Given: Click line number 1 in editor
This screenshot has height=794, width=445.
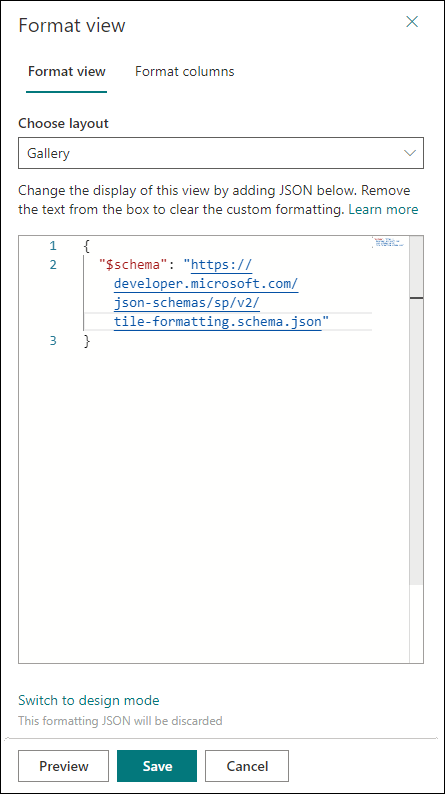Looking at the screenshot, I should (53, 246).
